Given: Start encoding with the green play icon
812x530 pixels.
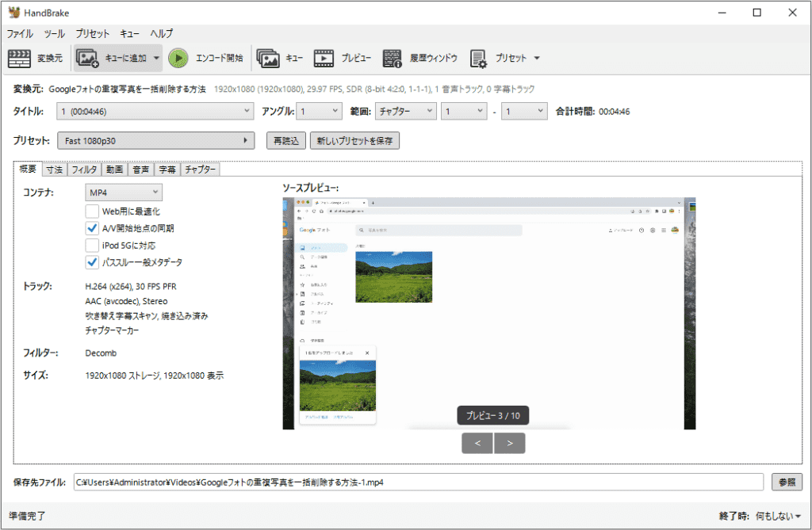Looking at the screenshot, I should pos(178,58).
